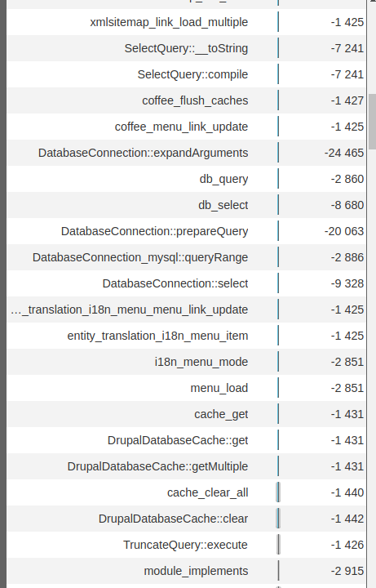
Task: Click the vertical scrollbar thumb
Action: (372, 122)
